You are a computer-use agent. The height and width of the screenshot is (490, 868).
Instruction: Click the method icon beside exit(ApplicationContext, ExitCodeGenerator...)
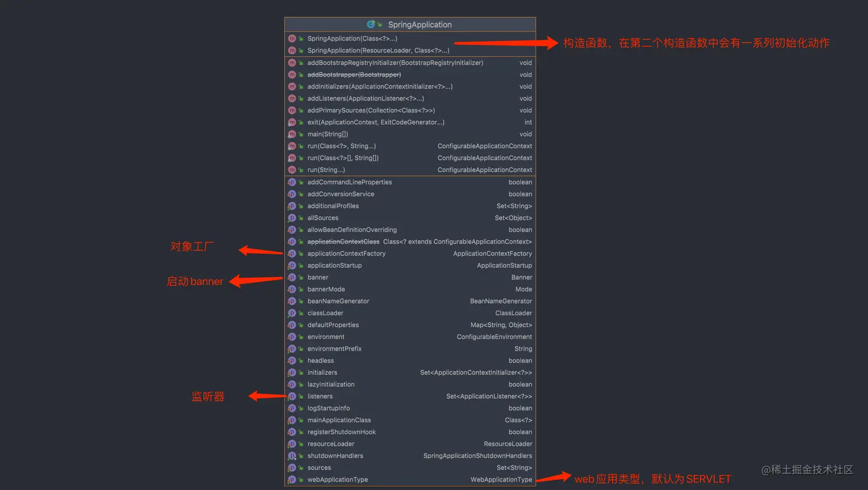pyautogui.click(x=292, y=122)
